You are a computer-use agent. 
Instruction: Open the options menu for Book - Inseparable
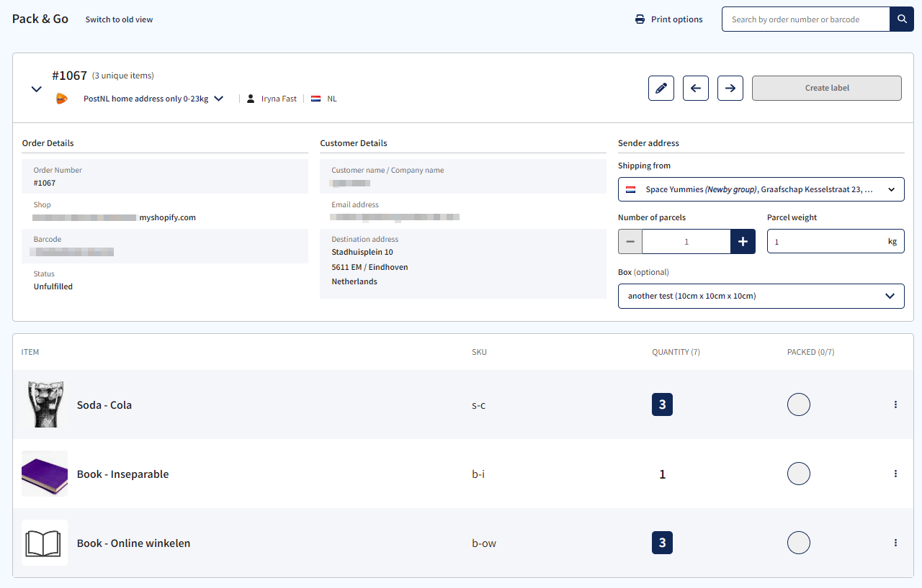[895, 474]
